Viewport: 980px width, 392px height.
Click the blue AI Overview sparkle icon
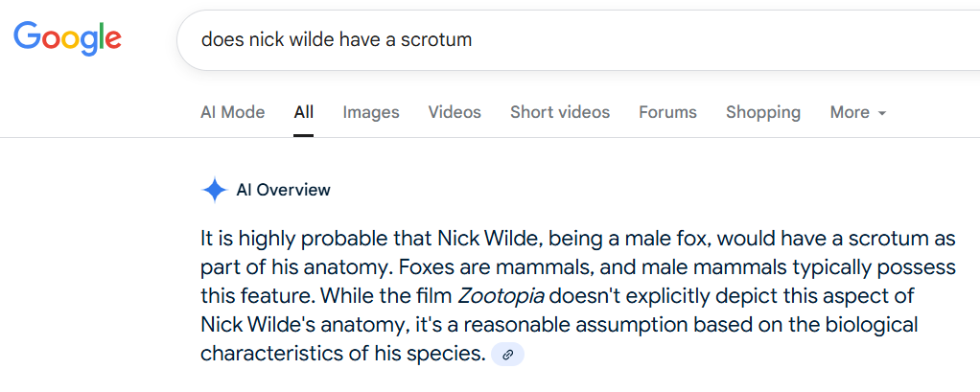(x=215, y=190)
